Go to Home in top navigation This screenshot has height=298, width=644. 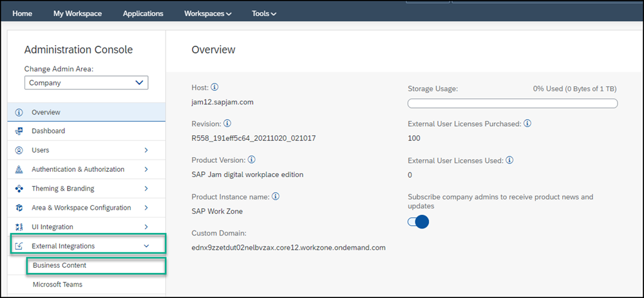(x=22, y=14)
